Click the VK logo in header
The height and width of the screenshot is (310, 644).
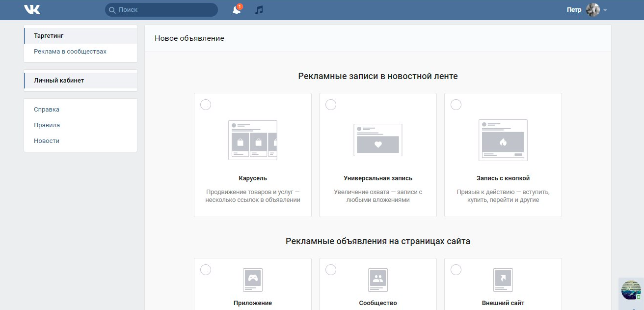tap(32, 10)
